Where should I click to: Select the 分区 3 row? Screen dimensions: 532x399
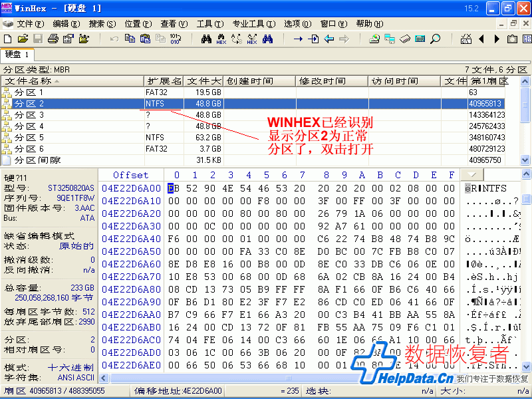pos(253,115)
